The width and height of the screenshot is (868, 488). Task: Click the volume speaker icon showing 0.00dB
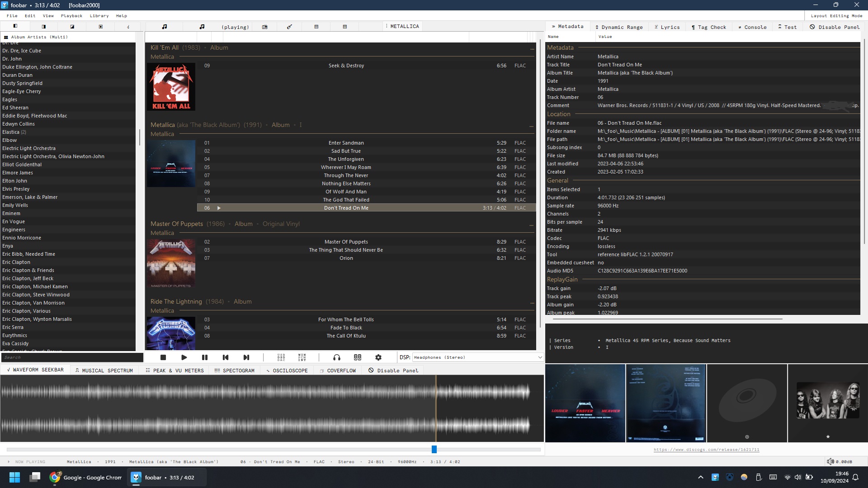tap(830, 461)
